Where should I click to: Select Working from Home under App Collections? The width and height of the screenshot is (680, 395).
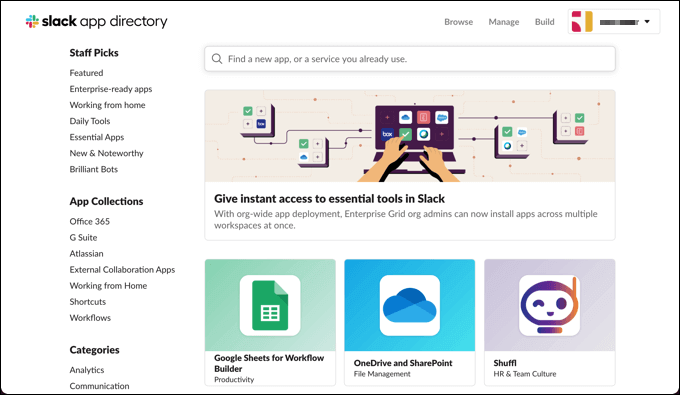108,285
